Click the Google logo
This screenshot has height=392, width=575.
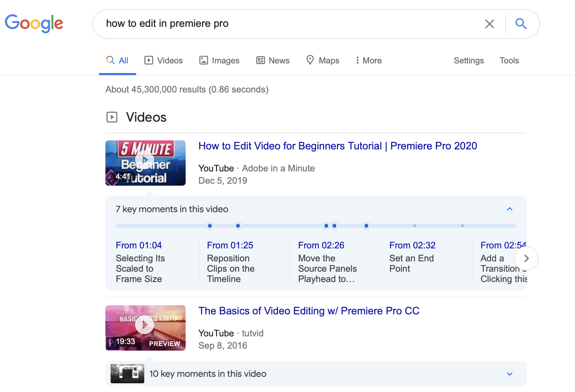[x=34, y=24]
